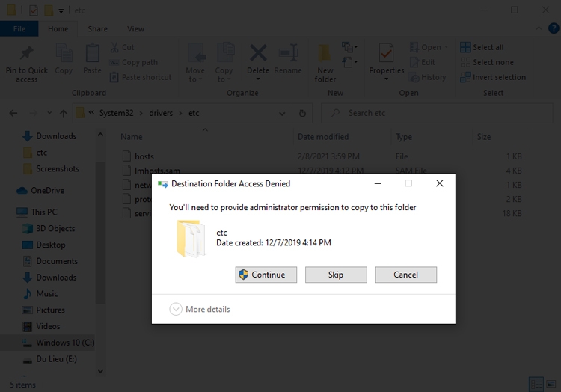
Task: Open the New item dropdown icon
Action: click(349, 47)
